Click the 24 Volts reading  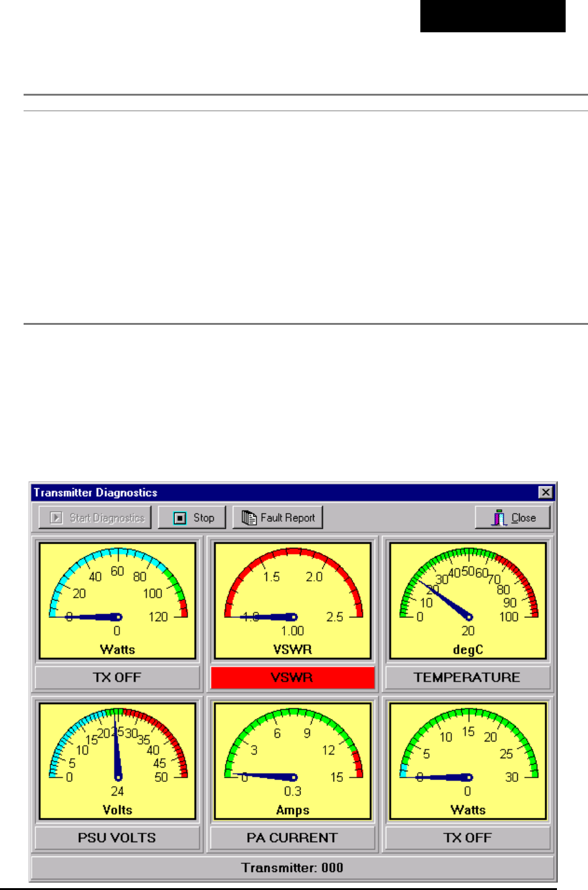pyautogui.click(x=117, y=791)
